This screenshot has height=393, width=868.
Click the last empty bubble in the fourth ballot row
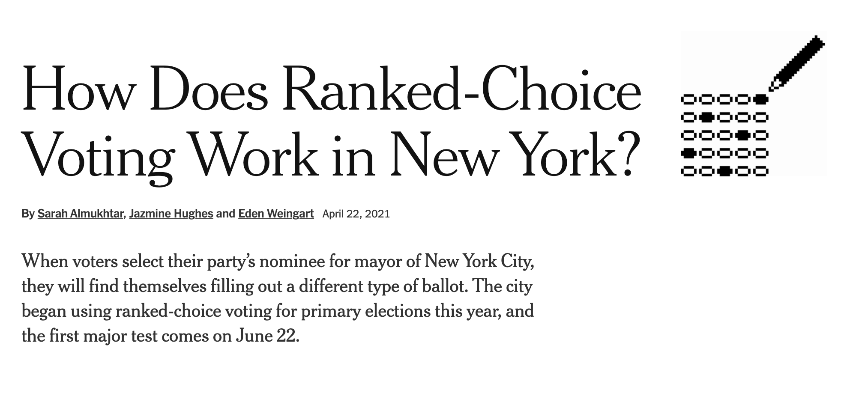coord(761,152)
